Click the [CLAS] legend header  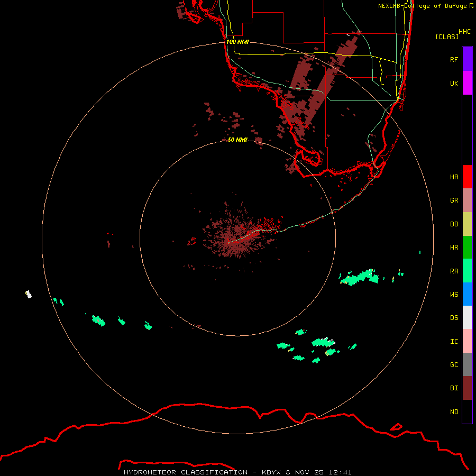coord(447,36)
